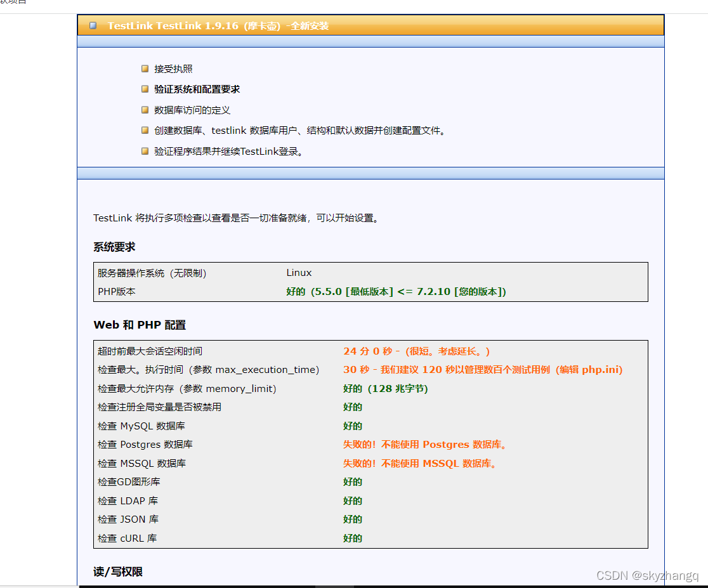Click the bullet icon beside 接受执照
This screenshot has width=708, height=588.
pyautogui.click(x=145, y=69)
